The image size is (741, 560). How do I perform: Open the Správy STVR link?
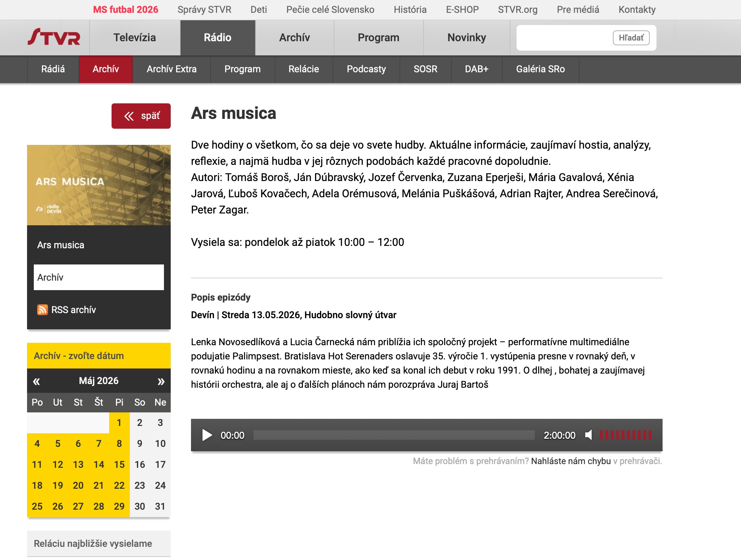[205, 9]
